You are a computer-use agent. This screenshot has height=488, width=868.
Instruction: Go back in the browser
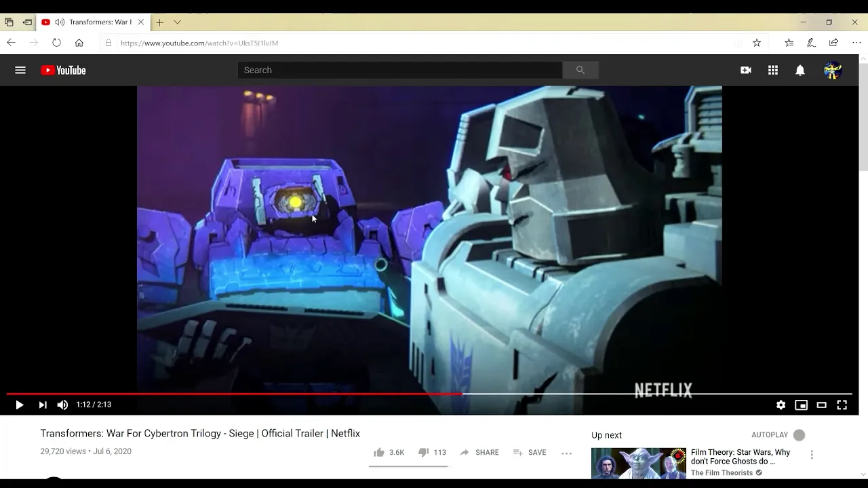11,43
